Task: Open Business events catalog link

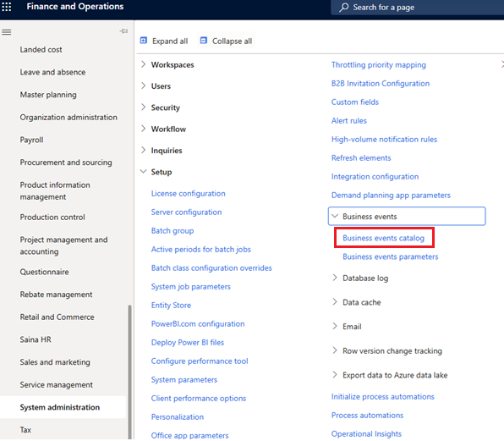Action: (x=383, y=238)
